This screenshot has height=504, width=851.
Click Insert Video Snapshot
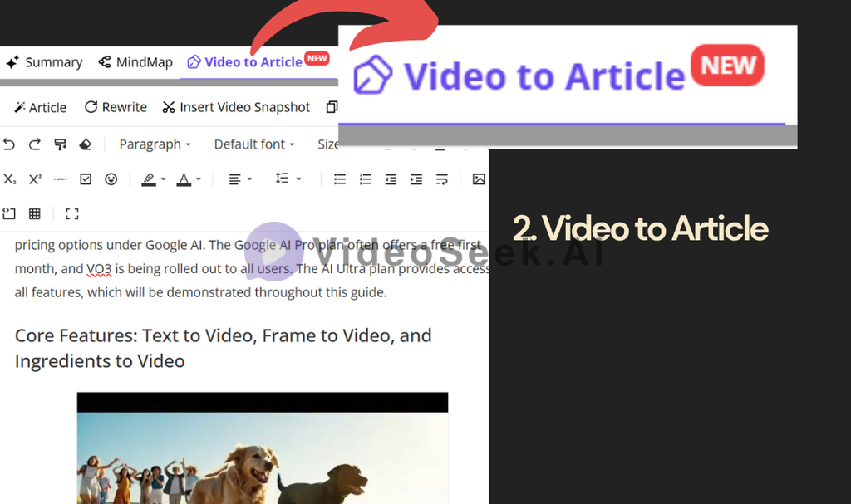(x=236, y=107)
